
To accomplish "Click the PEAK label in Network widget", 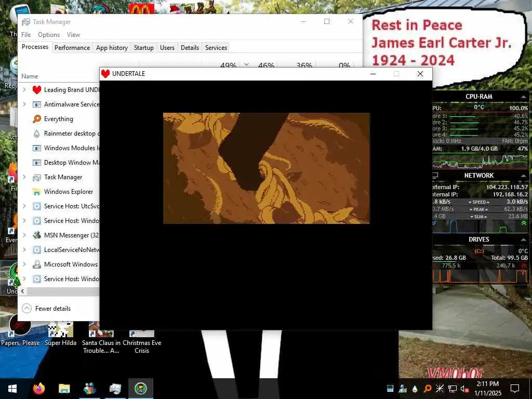I will [478, 210].
